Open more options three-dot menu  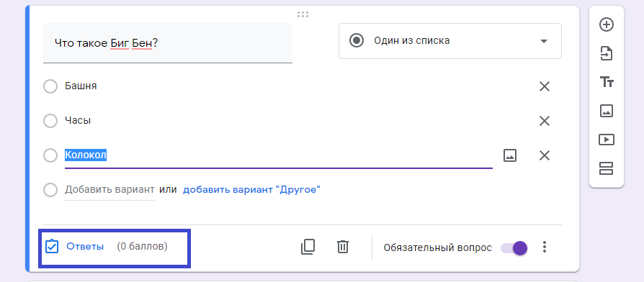[x=545, y=247]
